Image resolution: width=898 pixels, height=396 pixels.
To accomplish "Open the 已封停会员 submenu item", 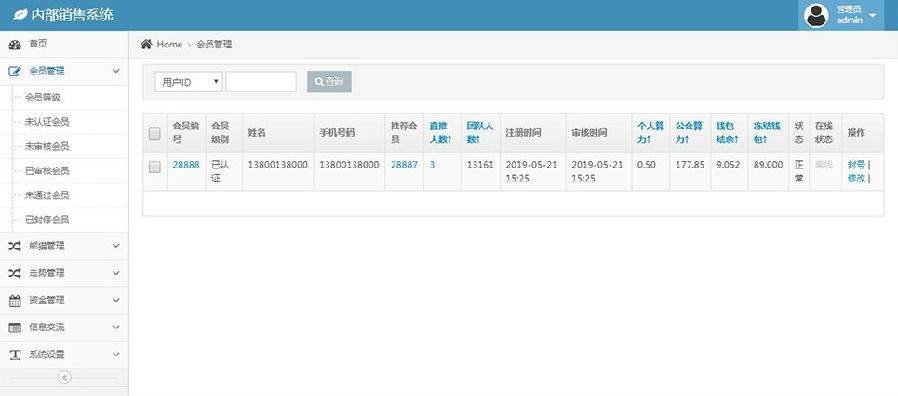I will [x=48, y=219].
